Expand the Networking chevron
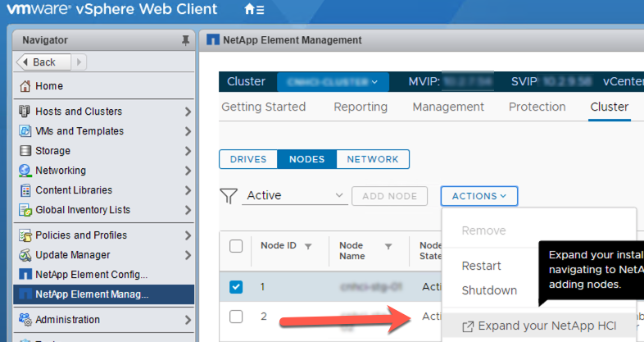 (188, 171)
